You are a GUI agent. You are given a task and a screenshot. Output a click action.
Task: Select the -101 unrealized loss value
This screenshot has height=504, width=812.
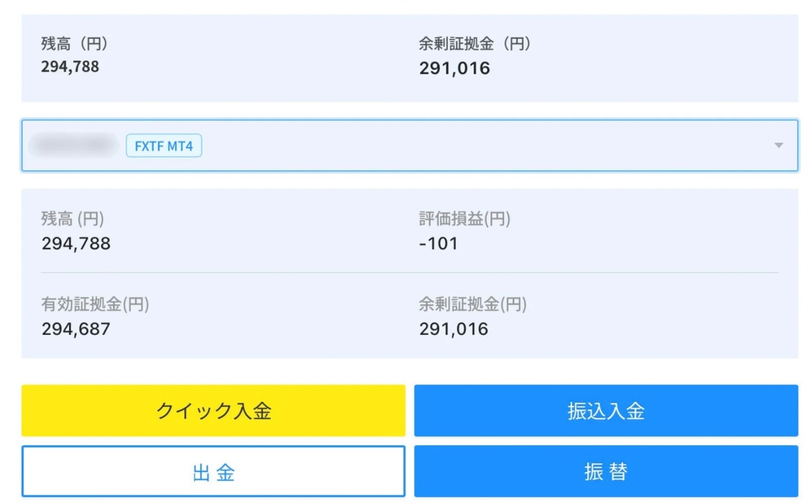[x=438, y=244]
